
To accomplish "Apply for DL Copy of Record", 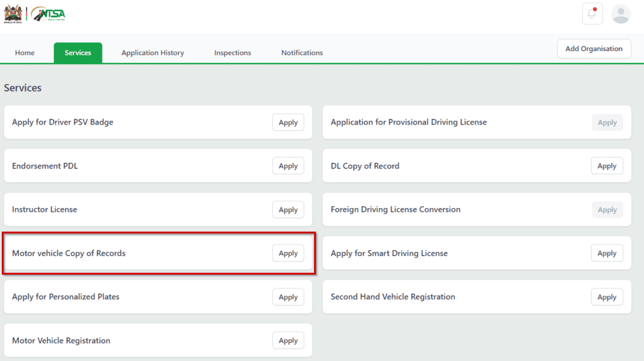I will (607, 166).
